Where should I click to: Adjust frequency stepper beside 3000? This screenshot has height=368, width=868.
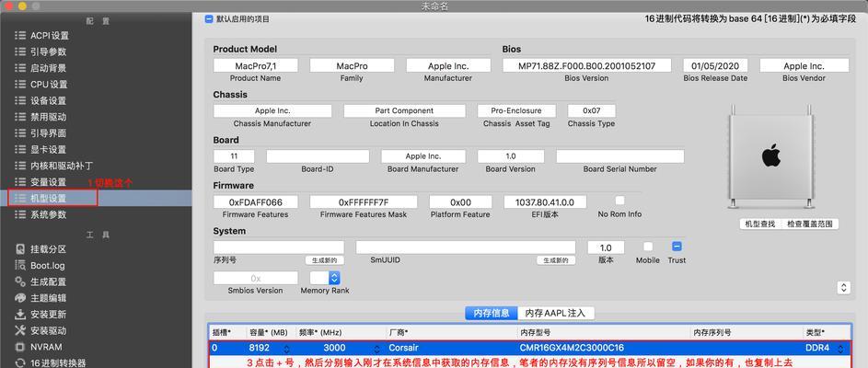tap(377, 349)
